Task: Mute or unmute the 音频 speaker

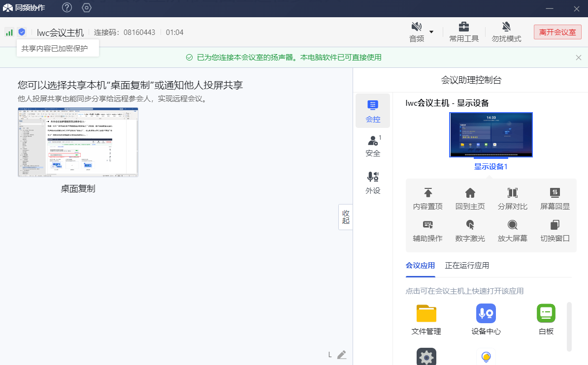Action: coord(417,27)
